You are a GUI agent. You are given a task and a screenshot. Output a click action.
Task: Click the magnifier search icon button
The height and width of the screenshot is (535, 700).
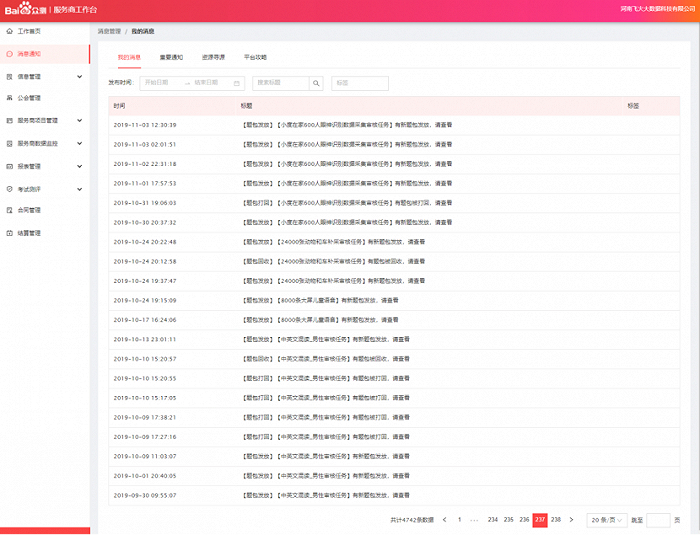316,84
